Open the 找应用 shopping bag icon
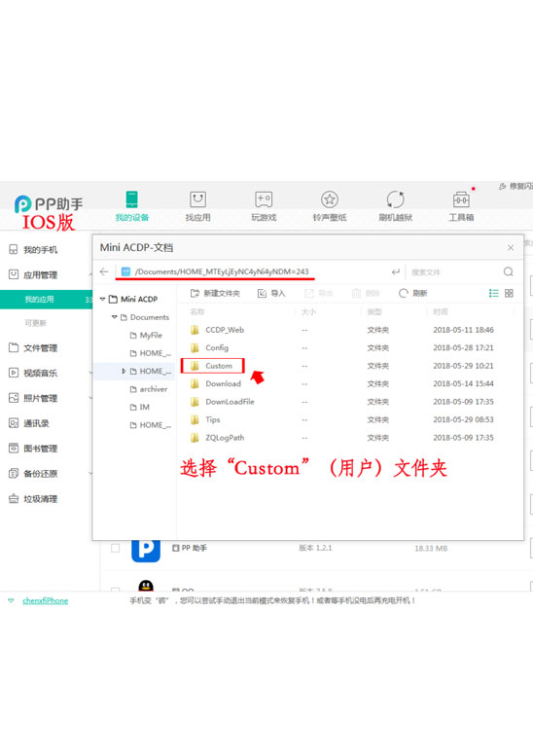 [x=197, y=199]
